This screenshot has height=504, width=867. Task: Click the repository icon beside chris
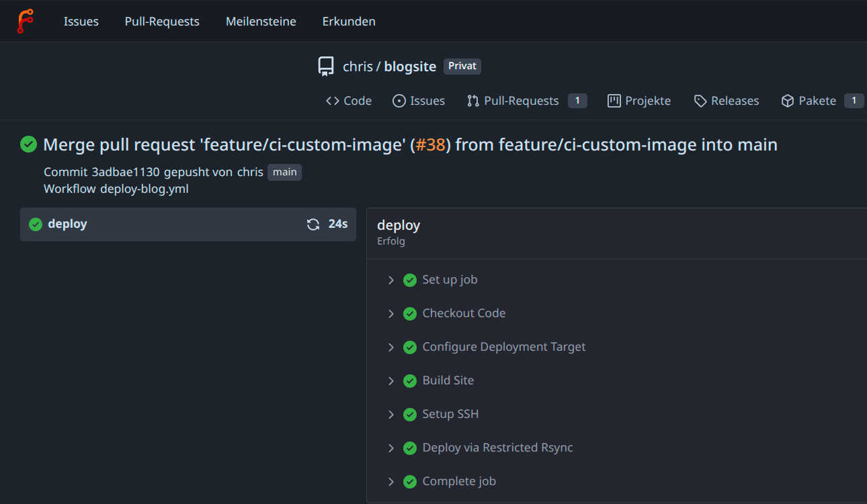(x=326, y=67)
